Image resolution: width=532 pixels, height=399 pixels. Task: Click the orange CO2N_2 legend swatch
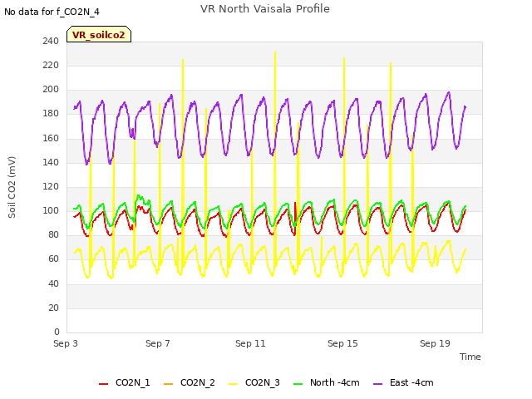(168, 384)
